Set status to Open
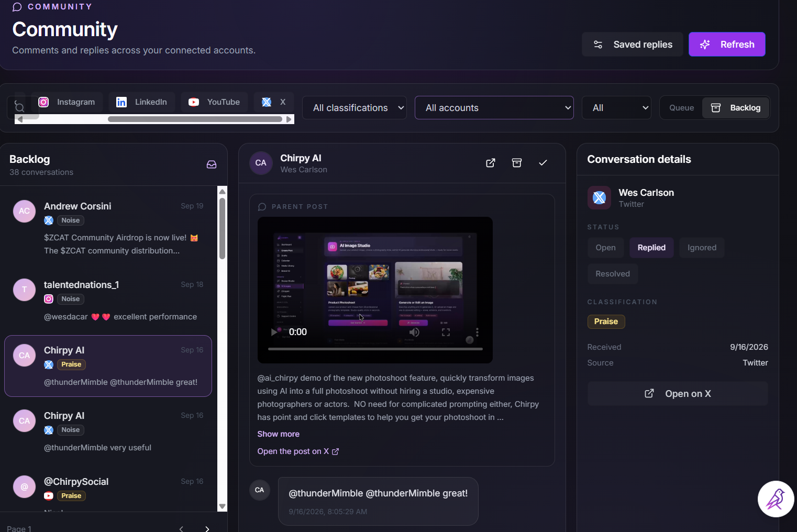The height and width of the screenshot is (532, 797). 606,248
